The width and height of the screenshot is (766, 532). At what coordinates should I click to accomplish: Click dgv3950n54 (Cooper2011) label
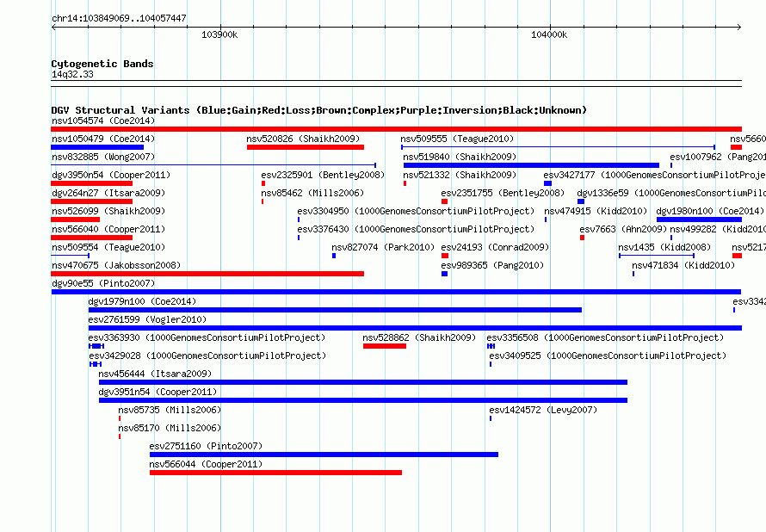pyautogui.click(x=111, y=175)
